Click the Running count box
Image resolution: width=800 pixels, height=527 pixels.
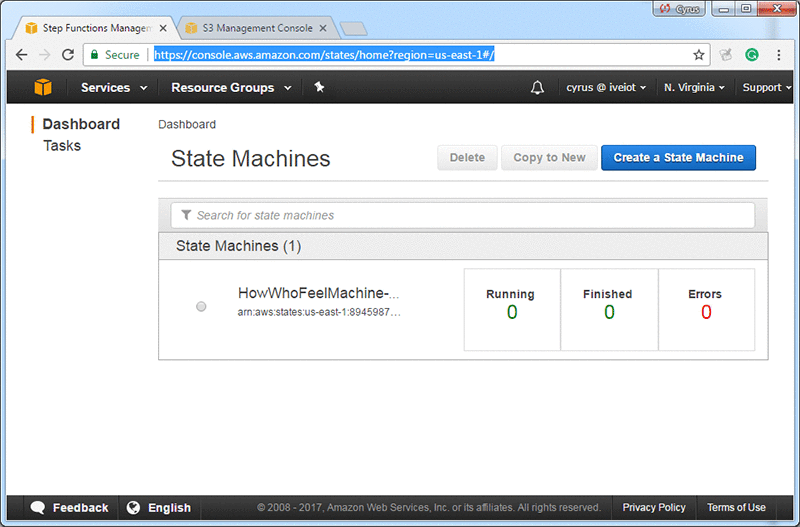click(x=512, y=310)
